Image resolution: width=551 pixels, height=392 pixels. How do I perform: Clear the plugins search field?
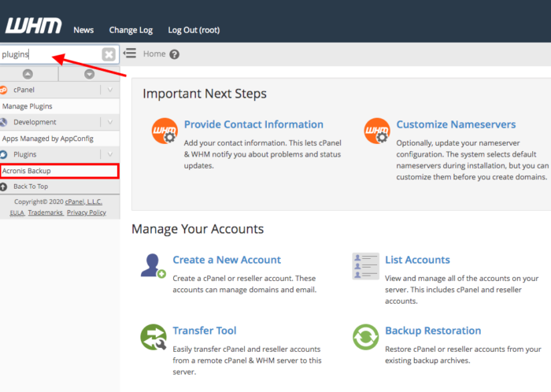[109, 54]
